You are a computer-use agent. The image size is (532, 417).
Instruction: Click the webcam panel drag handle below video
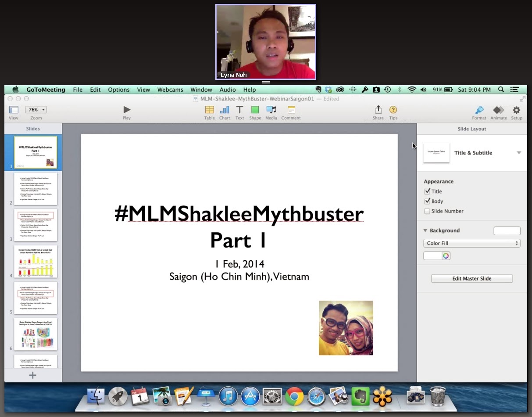click(266, 82)
